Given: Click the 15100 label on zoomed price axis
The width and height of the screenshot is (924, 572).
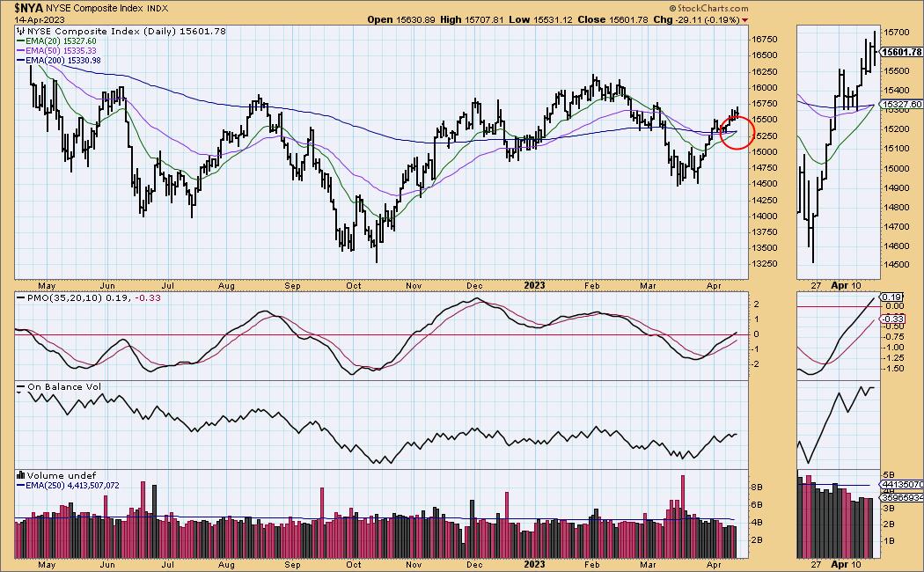Looking at the screenshot, I should pyautogui.click(x=895, y=149).
